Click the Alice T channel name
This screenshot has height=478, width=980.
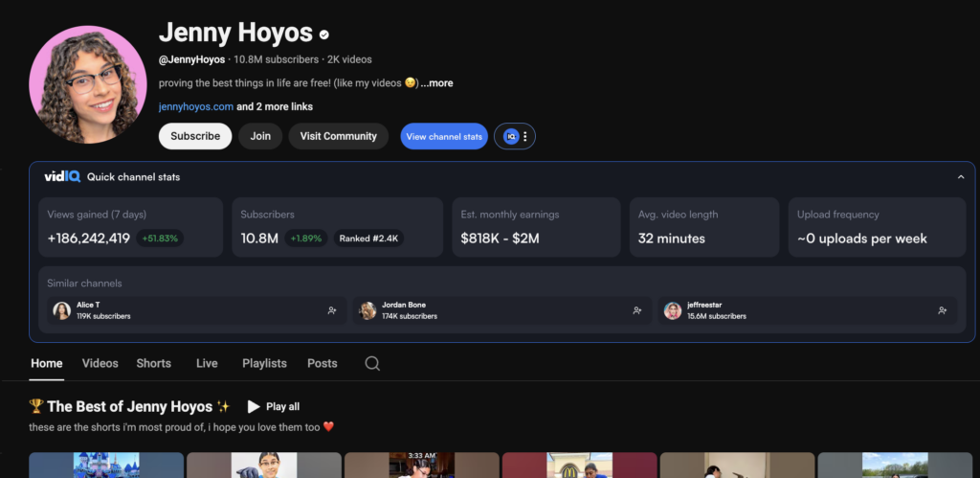point(88,305)
